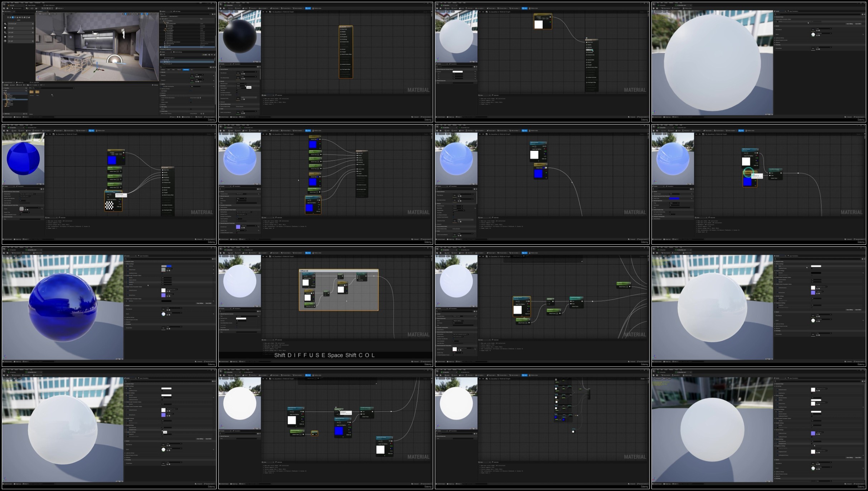Click the selected orange-outlined texture node in curved-wires frame
The image size is (868, 491).
pos(522,307)
